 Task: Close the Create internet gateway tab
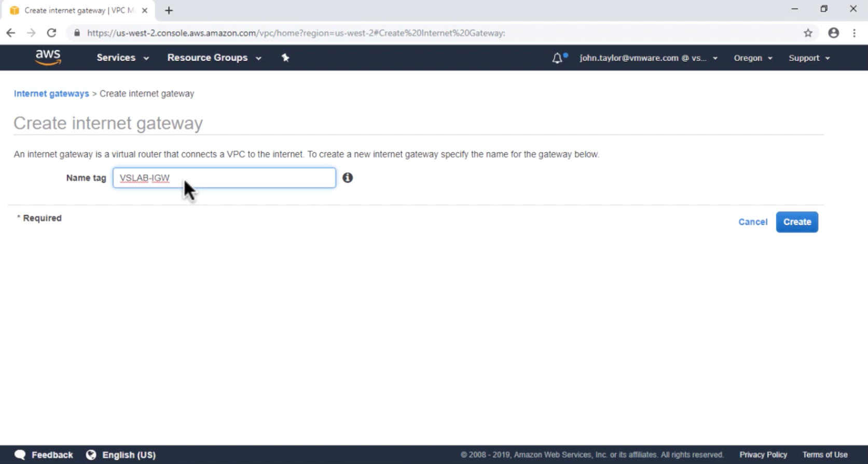[x=145, y=10]
